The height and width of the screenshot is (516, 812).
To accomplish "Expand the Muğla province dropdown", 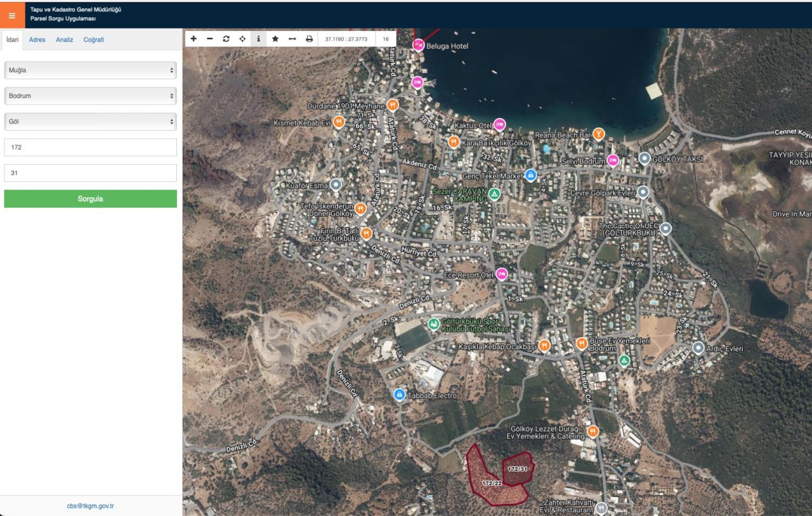I will point(91,70).
